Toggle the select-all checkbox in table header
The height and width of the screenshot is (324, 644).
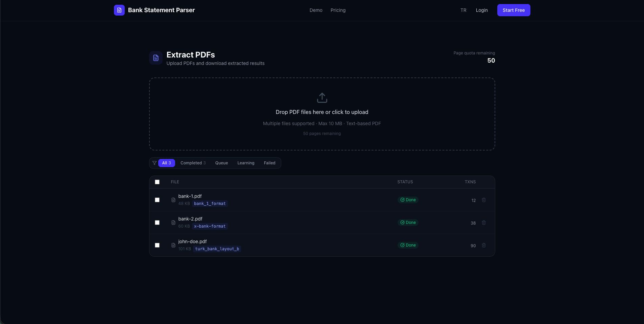pos(157,182)
